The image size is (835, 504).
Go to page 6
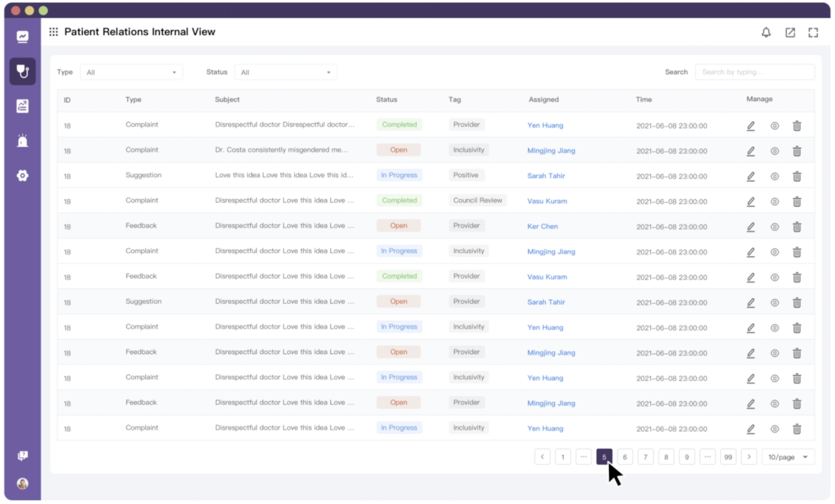click(x=625, y=457)
